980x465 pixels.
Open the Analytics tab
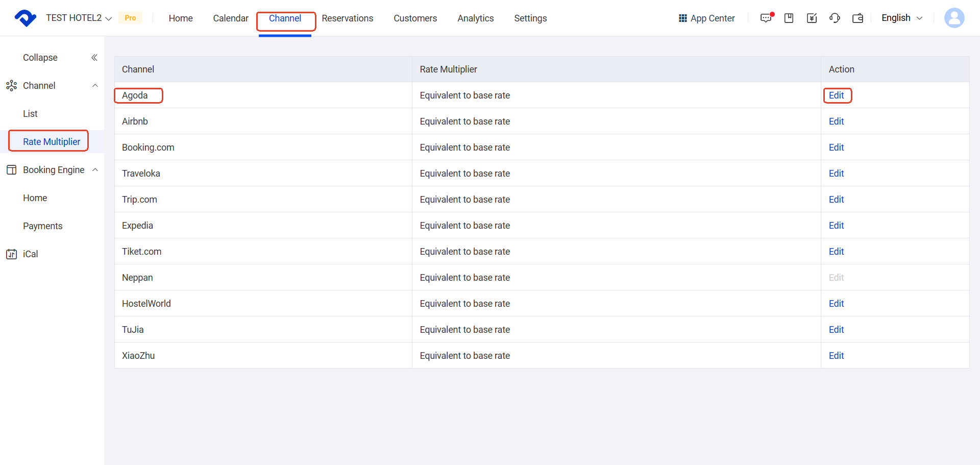[x=476, y=18]
